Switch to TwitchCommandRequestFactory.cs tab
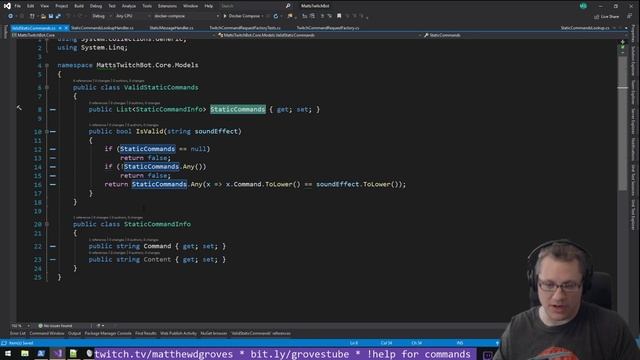The image size is (640, 360). click(328, 28)
